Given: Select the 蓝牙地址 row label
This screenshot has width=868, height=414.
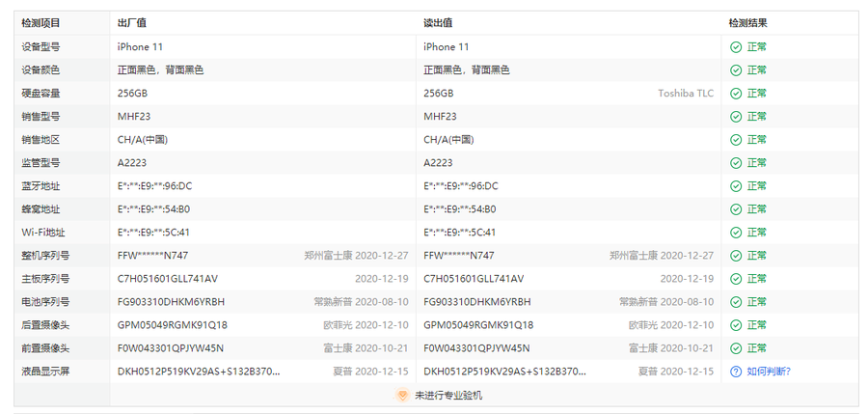Looking at the screenshot, I should [41, 186].
